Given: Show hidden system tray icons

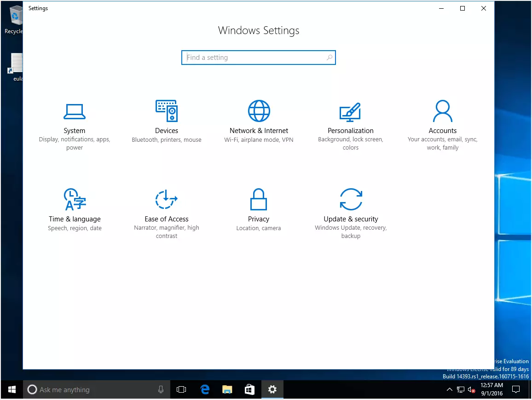Looking at the screenshot, I should [449, 389].
